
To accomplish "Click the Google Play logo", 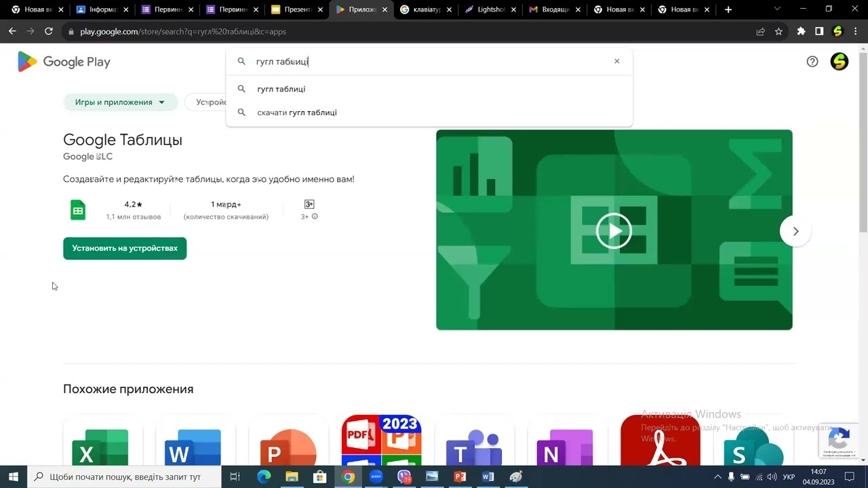I will pyautogui.click(x=64, y=62).
